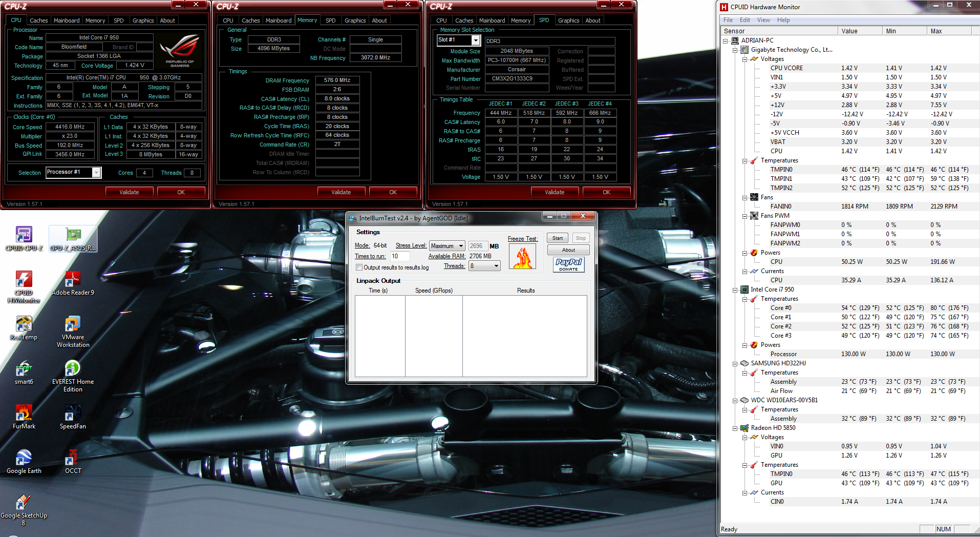Collapse the Intel Core i7 950 tree node
The image size is (980, 537).
point(735,290)
